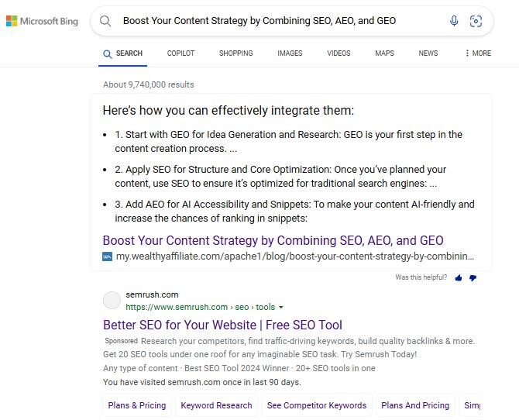
Task: Click the magnifying glass search icon
Action: click(x=106, y=21)
